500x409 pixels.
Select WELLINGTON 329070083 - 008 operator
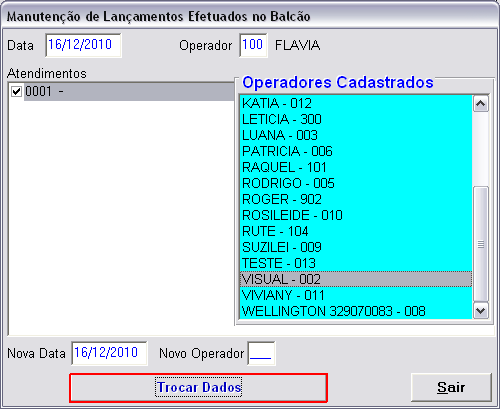click(356, 311)
